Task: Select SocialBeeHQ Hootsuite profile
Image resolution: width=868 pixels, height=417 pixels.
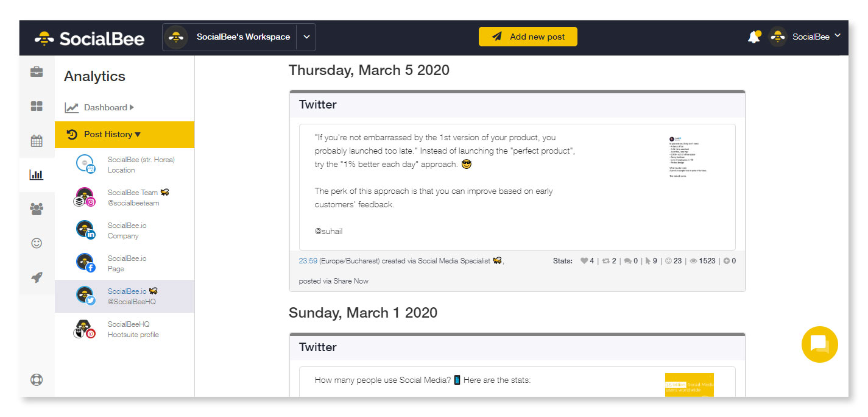Action: coord(125,329)
